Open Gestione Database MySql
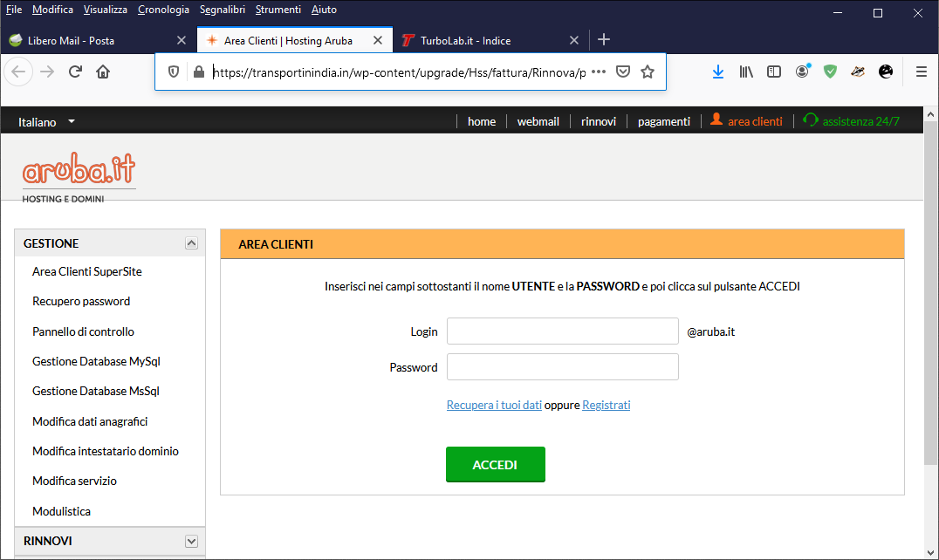 (96, 361)
